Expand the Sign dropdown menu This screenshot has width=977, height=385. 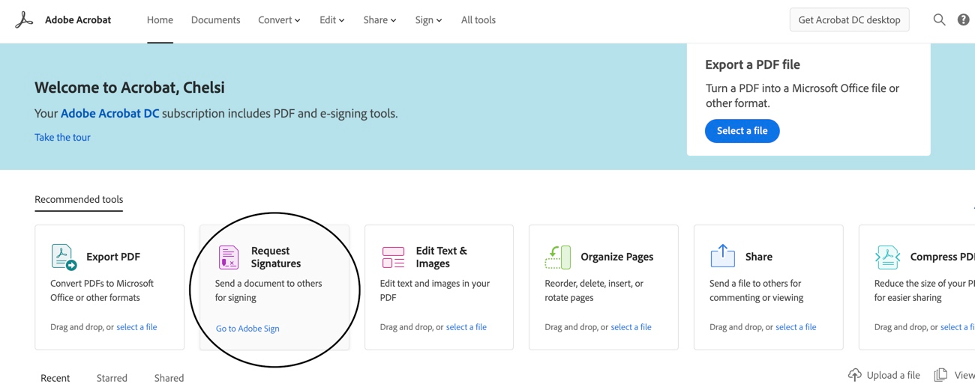tap(429, 20)
